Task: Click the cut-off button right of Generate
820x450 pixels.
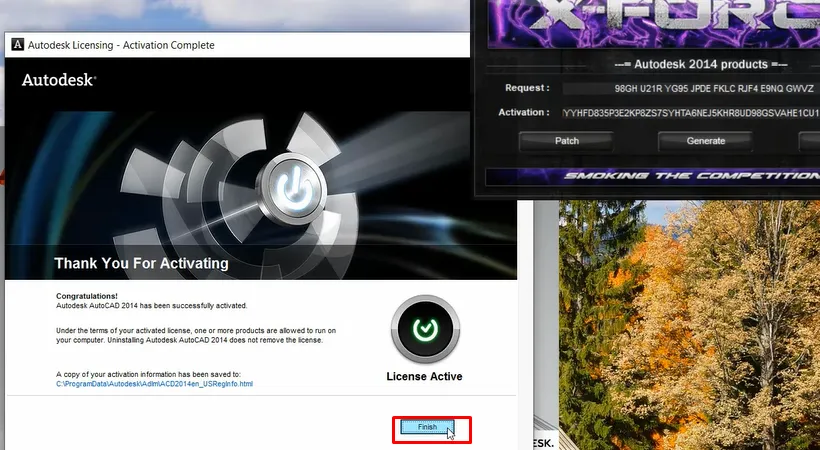Action: click(x=810, y=141)
